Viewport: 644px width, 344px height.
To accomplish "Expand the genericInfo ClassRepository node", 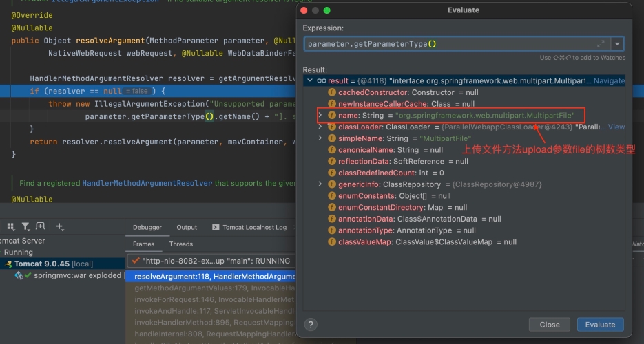I will (x=320, y=184).
